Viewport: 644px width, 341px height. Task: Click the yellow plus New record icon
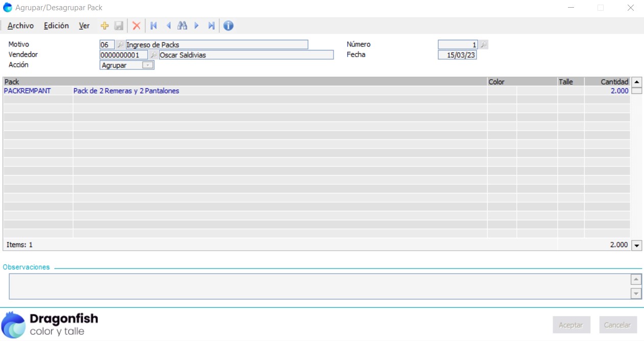(x=105, y=26)
